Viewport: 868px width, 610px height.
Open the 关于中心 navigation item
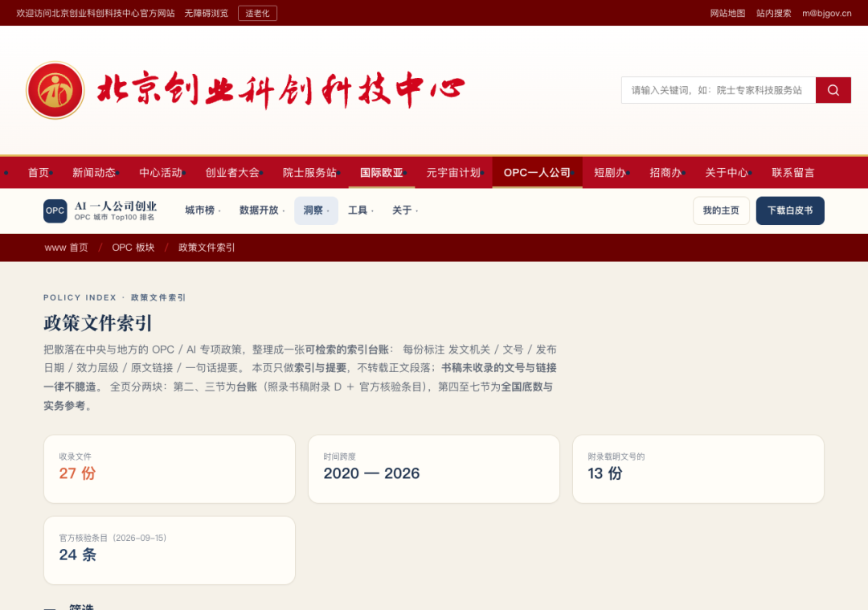pos(727,173)
